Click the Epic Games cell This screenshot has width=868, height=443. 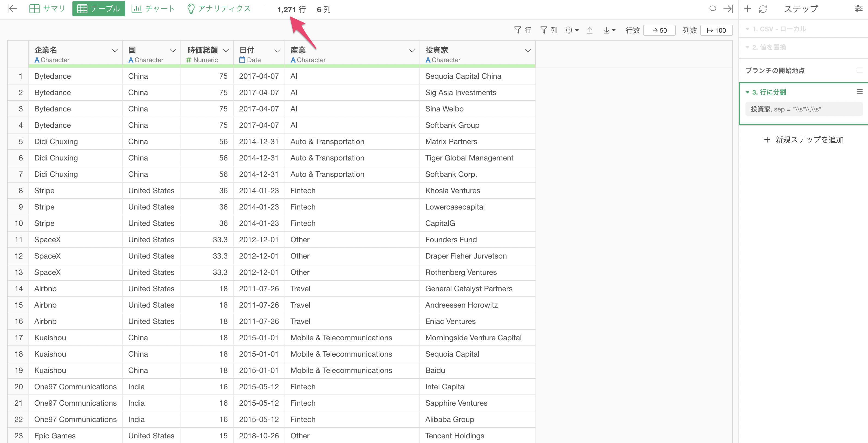coord(75,436)
